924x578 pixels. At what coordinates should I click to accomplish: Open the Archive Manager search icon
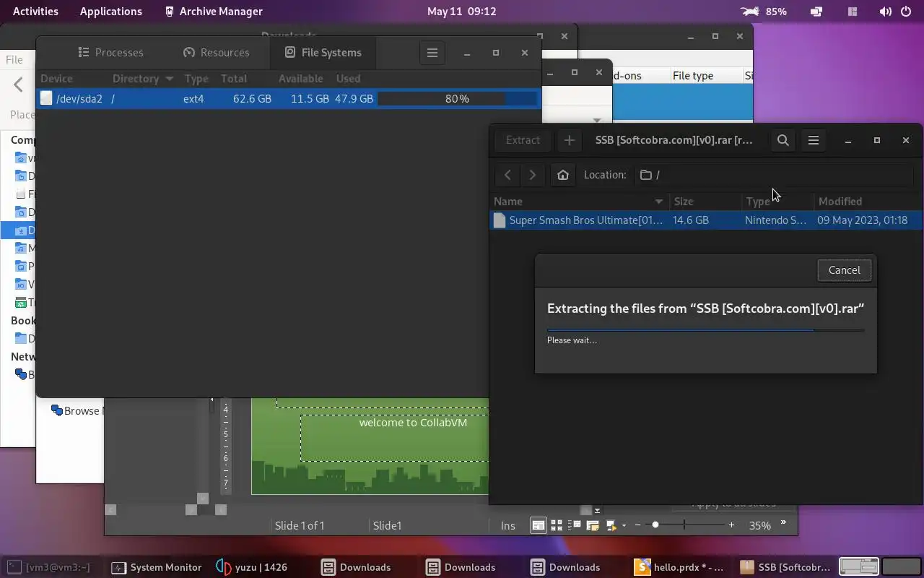coord(783,140)
